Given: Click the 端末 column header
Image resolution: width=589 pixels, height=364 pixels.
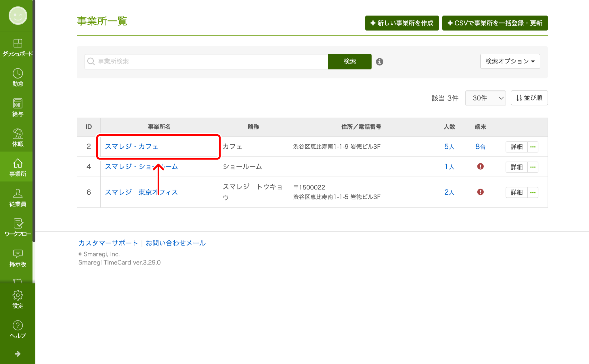Looking at the screenshot, I should (x=480, y=127).
